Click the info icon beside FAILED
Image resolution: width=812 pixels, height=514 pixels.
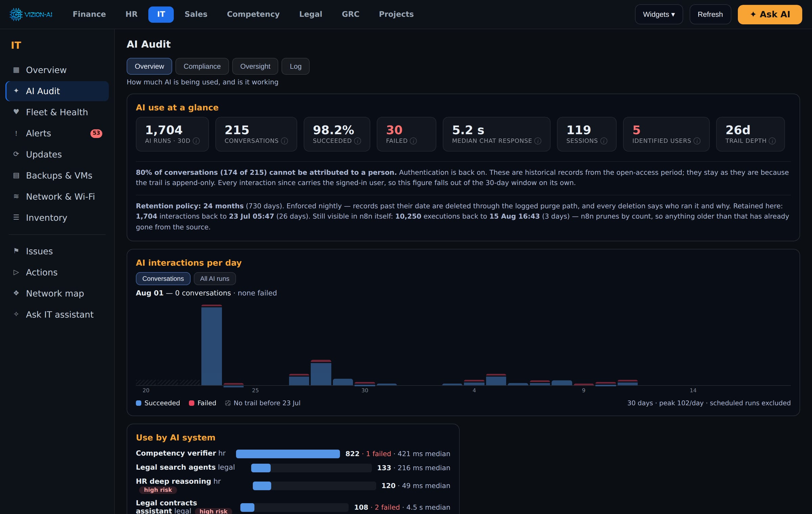click(413, 141)
